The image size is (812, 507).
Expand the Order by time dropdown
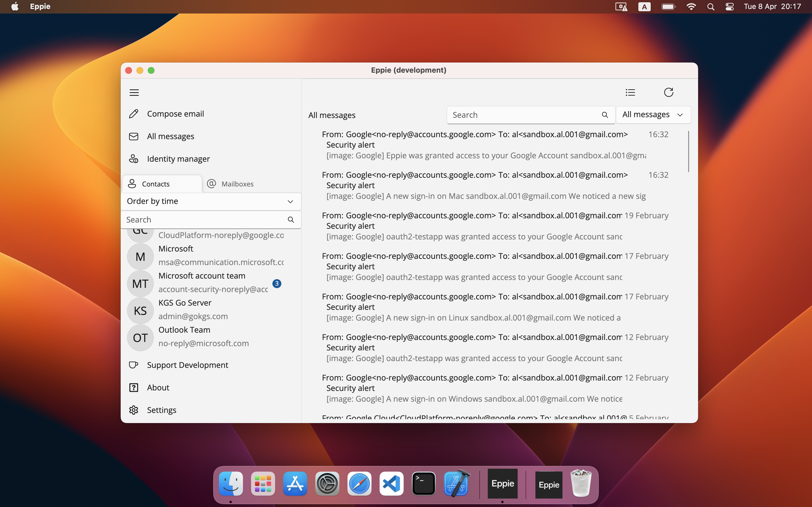(290, 201)
